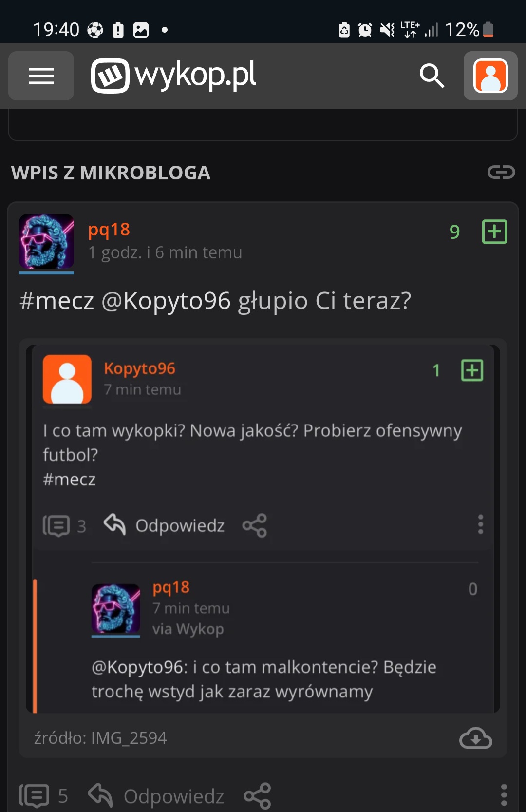Open @Kopyto96 mention in entry text

click(x=166, y=301)
